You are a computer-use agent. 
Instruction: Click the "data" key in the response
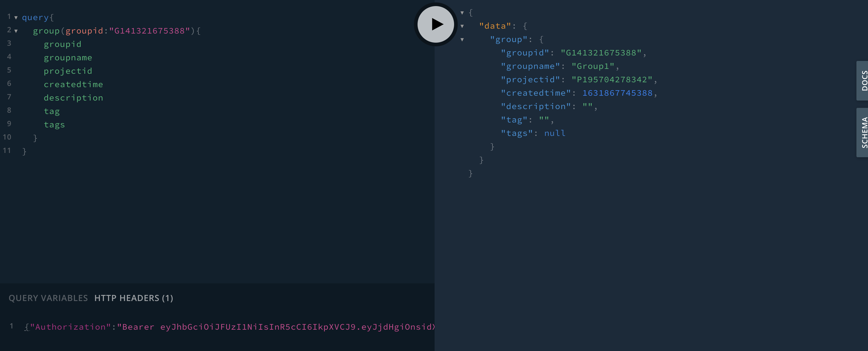(495, 26)
